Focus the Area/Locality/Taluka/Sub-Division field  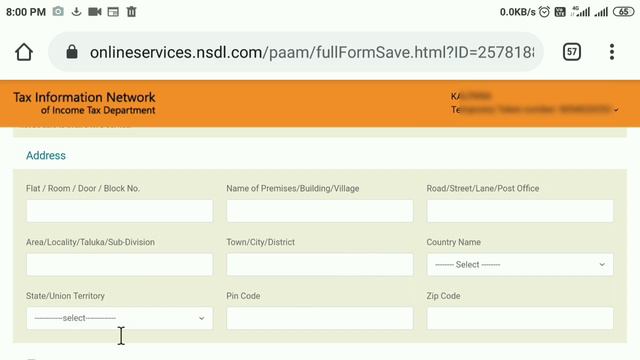pos(119,264)
